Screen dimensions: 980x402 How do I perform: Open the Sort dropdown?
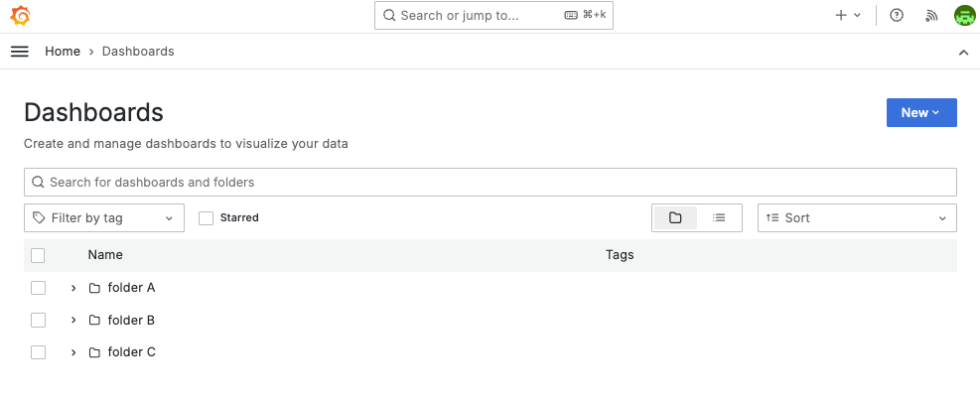coord(857,218)
